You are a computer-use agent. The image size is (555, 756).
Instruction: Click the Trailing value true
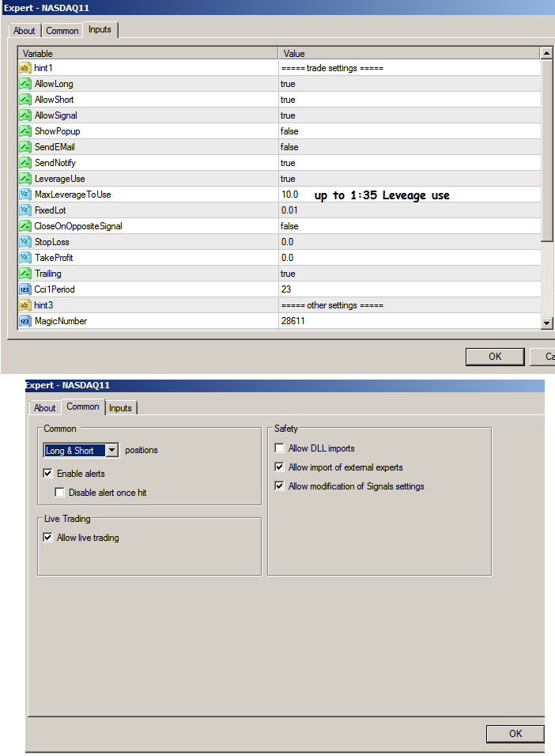288,274
